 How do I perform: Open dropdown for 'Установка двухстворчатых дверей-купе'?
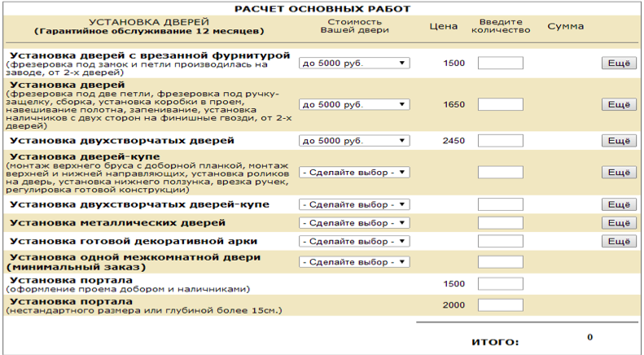(x=354, y=204)
